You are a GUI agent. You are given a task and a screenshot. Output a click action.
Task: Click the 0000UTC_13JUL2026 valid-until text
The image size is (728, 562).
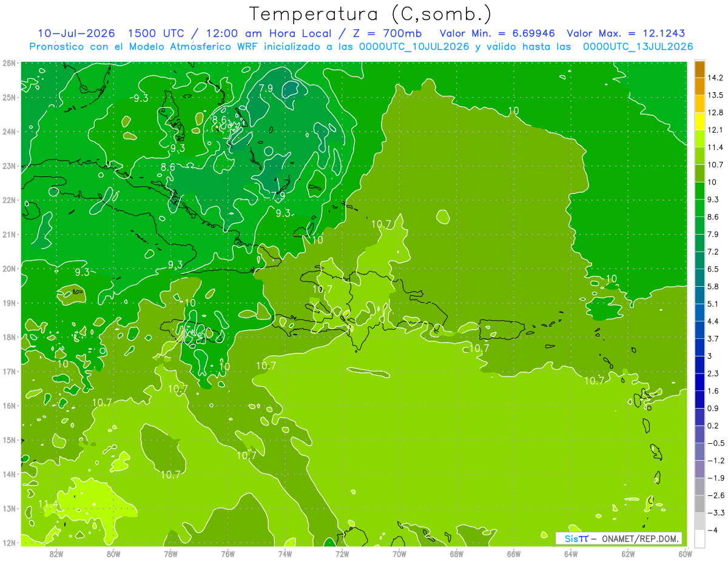point(638,47)
